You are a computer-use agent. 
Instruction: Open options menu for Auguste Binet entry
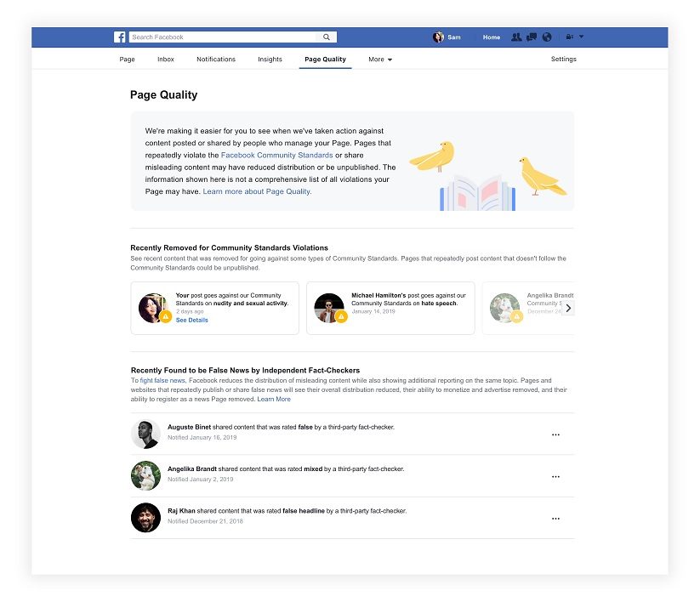pos(555,434)
